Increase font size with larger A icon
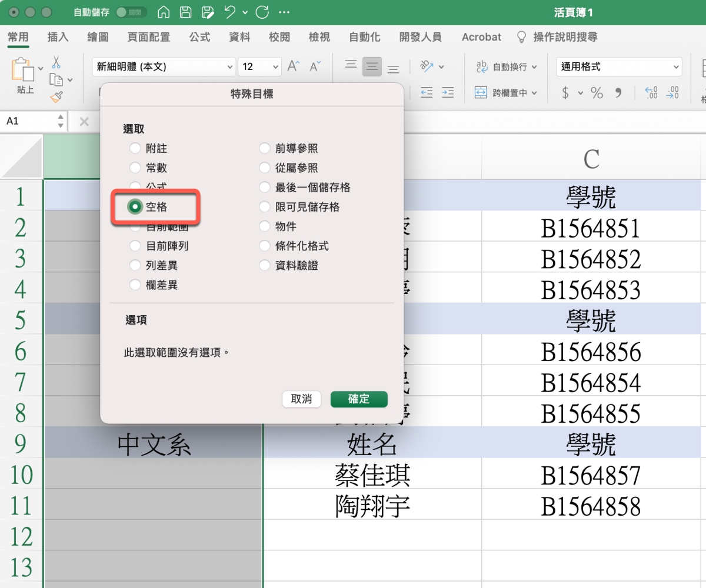The height and width of the screenshot is (588, 706). [294, 66]
